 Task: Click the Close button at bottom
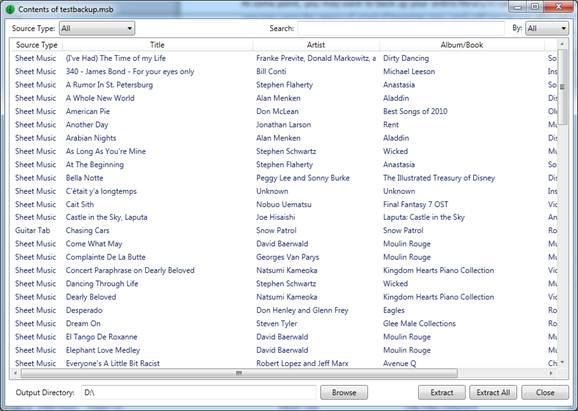tap(545, 393)
